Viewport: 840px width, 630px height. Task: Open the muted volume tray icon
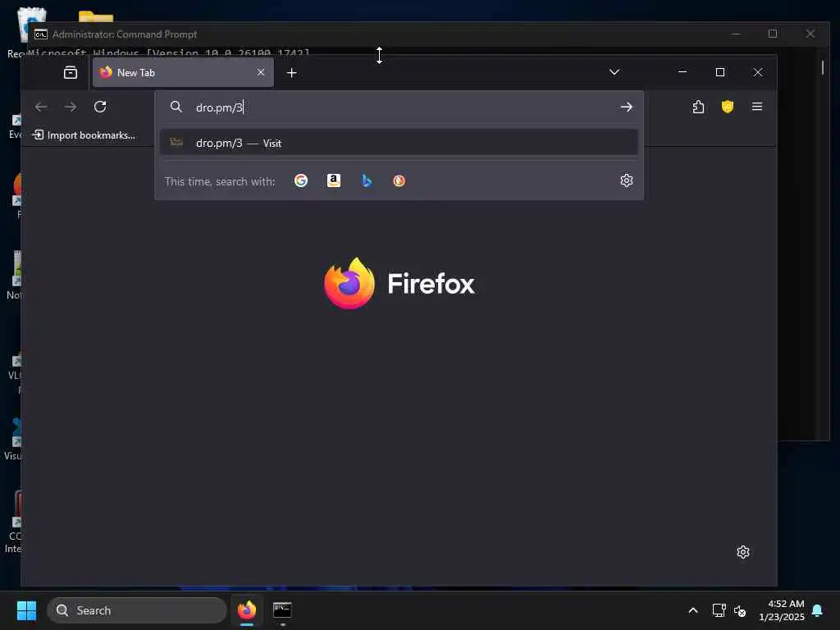740,610
